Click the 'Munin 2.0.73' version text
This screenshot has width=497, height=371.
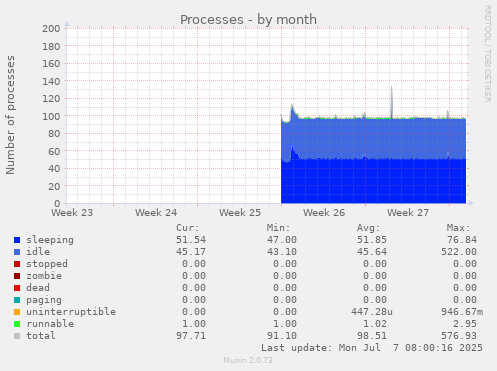point(248,360)
